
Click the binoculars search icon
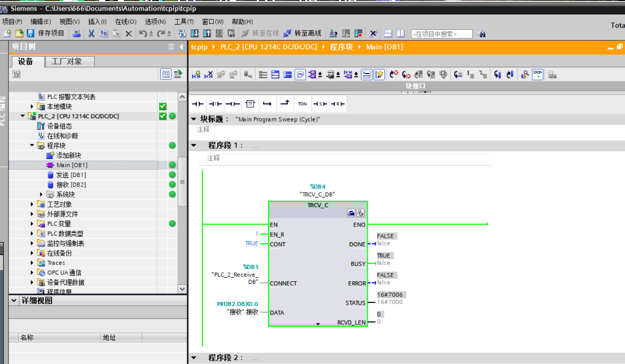pyautogui.click(x=482, y=33)
